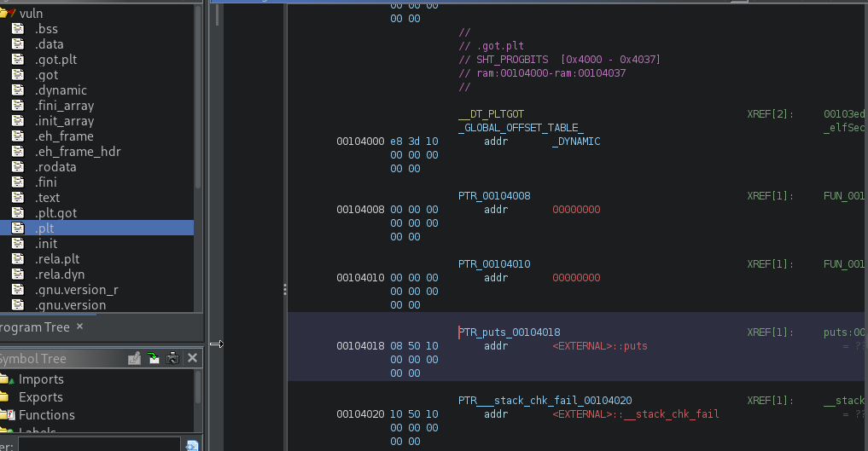This screenshot has height=451, width=868.
Task: Click the Imports folder icon
Action: 4,379
